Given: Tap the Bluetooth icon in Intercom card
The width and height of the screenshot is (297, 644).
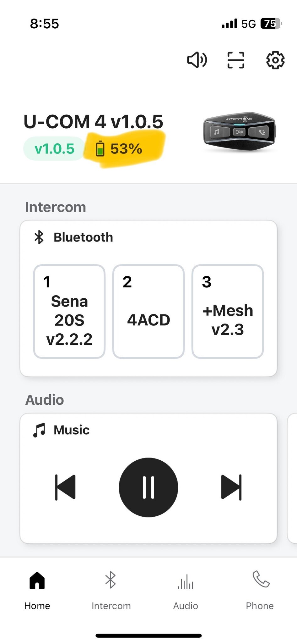Looking at the screenshot, I should click(x=39, y=237).
